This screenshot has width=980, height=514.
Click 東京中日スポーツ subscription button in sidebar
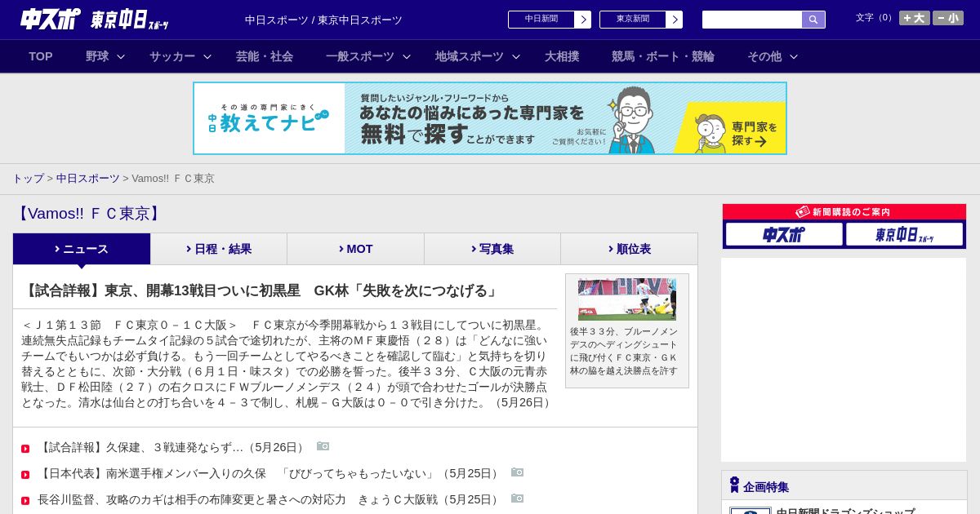904,234
